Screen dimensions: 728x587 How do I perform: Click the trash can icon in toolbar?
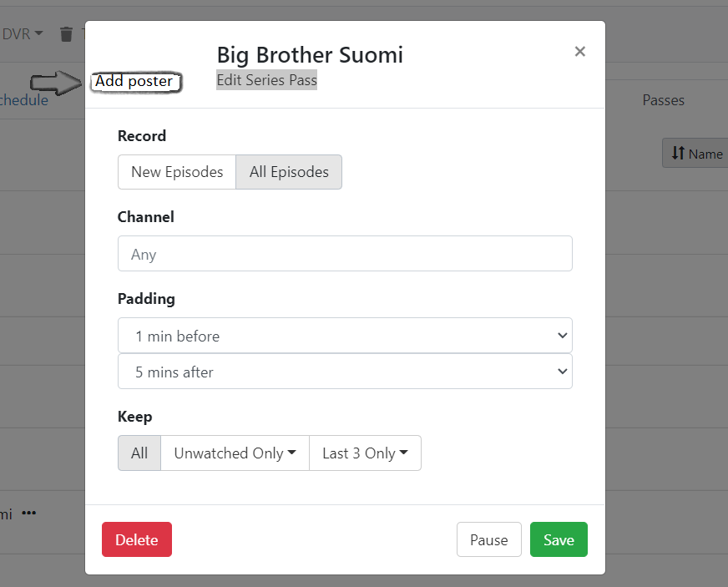67,34
